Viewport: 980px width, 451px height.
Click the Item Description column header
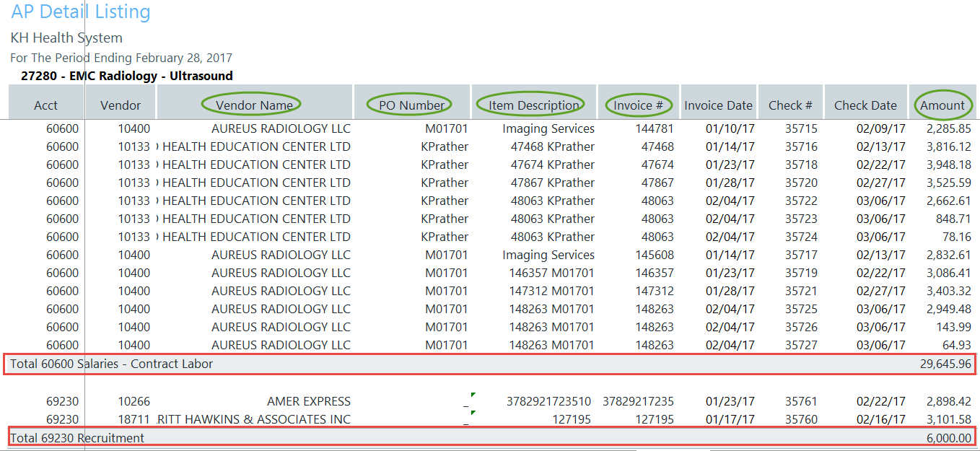click(533, 105)
